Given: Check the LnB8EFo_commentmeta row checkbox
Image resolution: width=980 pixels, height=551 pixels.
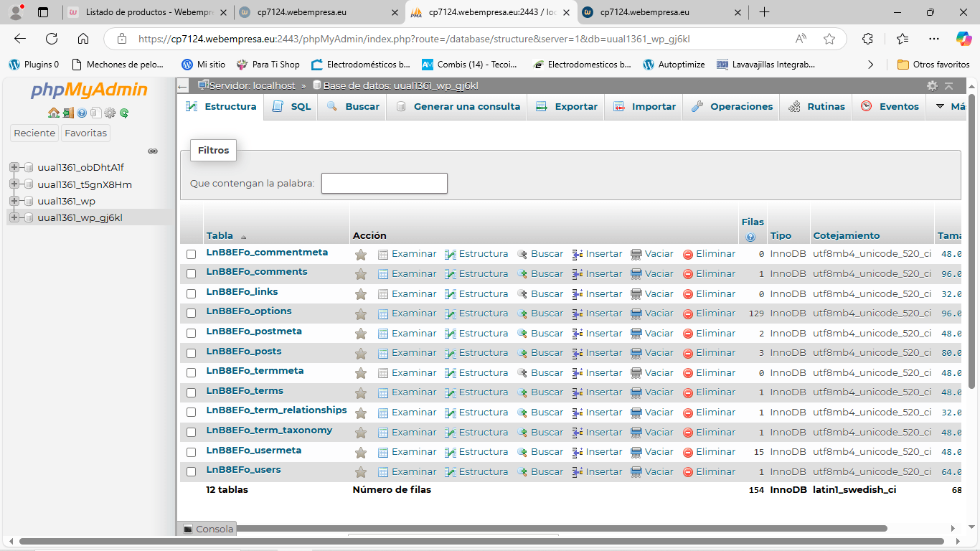Looking at the screenshot, I should pos(191,254).
